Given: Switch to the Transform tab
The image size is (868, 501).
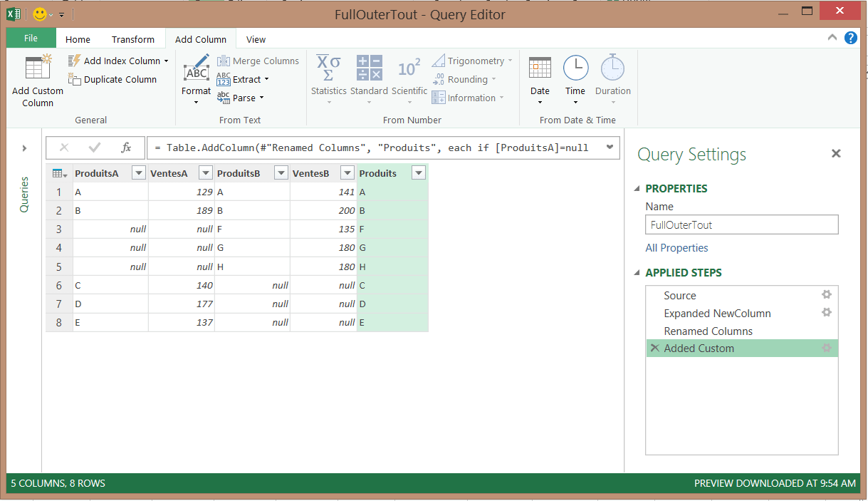Looking at the screenshot, I should point(132,39).
